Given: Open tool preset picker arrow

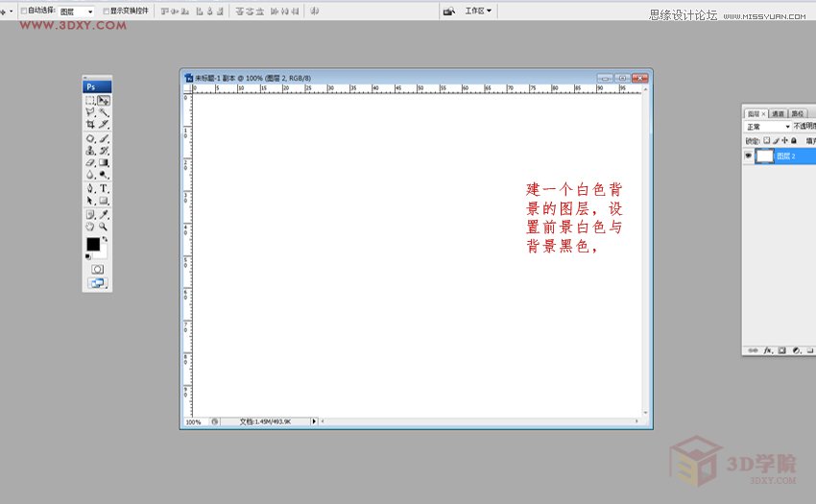Looking at the screenshot, I should (11, 12).
